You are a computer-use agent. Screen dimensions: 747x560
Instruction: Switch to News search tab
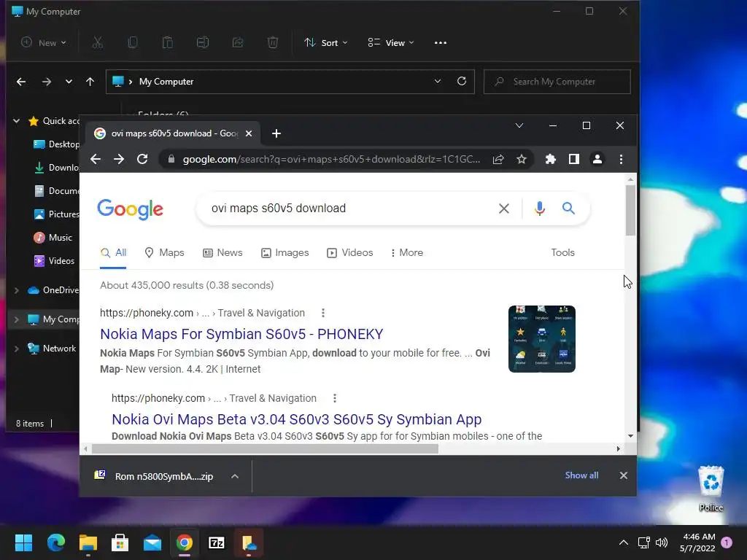[x=222, y=253]
